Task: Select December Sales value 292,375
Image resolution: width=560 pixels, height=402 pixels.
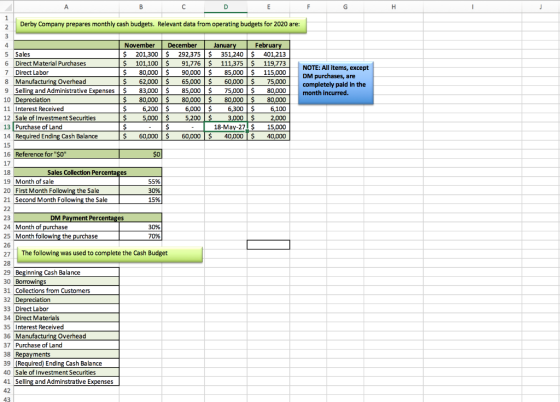Action: pos(183,54)
